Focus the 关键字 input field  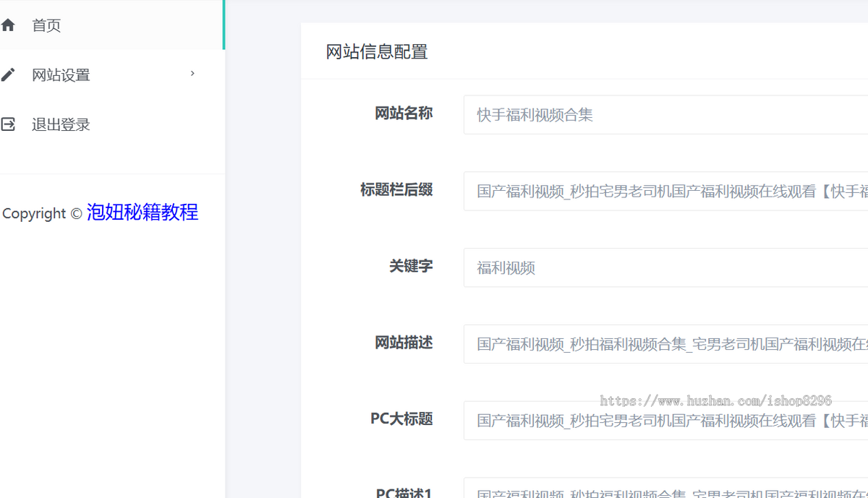click(x=665, y=267)
